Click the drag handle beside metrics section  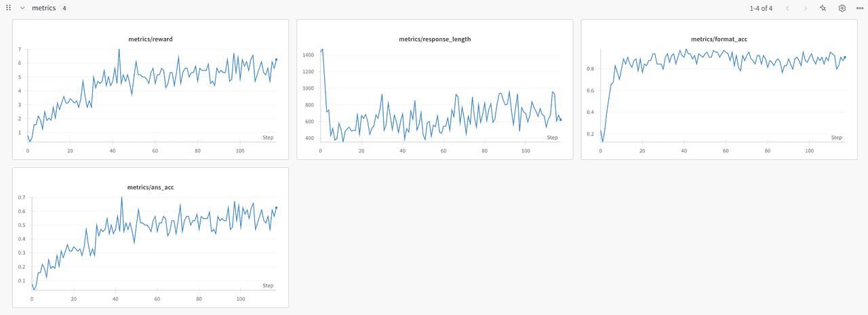(9, 8)
